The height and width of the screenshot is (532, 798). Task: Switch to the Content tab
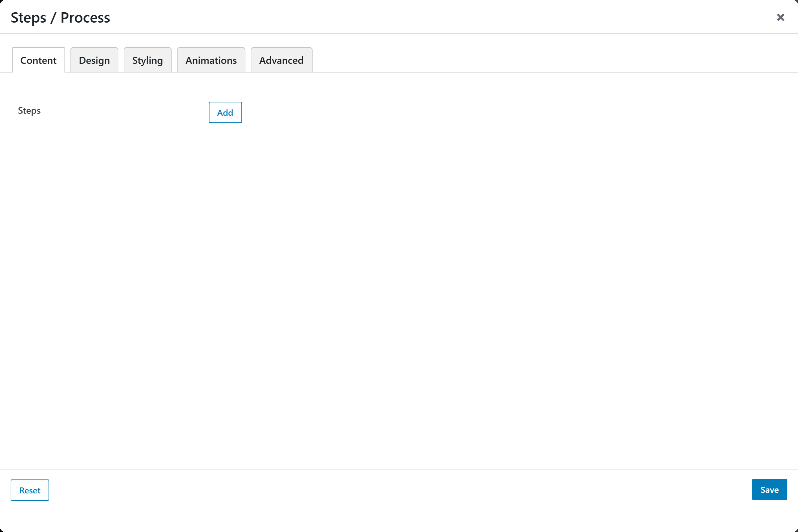pyautogui.click(x=38, y=60)
